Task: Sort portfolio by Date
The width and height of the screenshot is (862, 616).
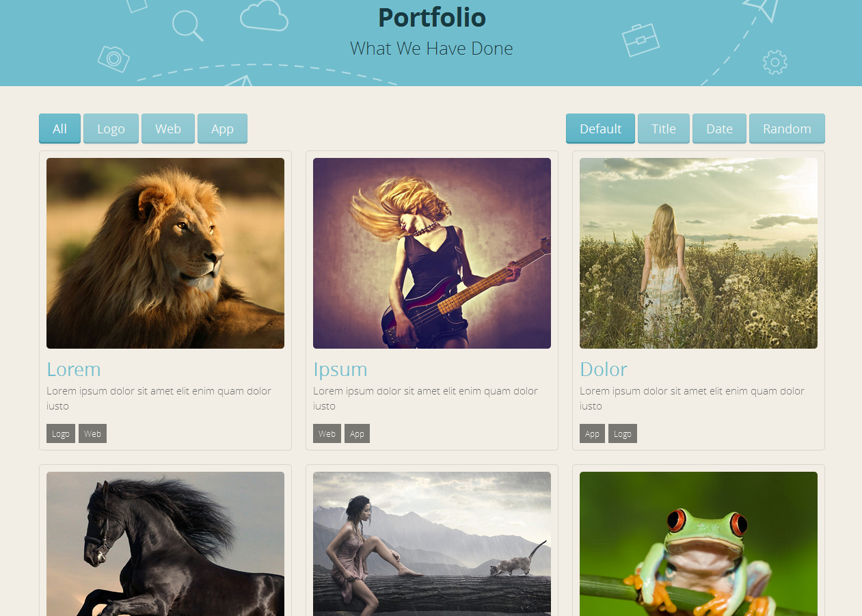Action: [x=719, y=129]
